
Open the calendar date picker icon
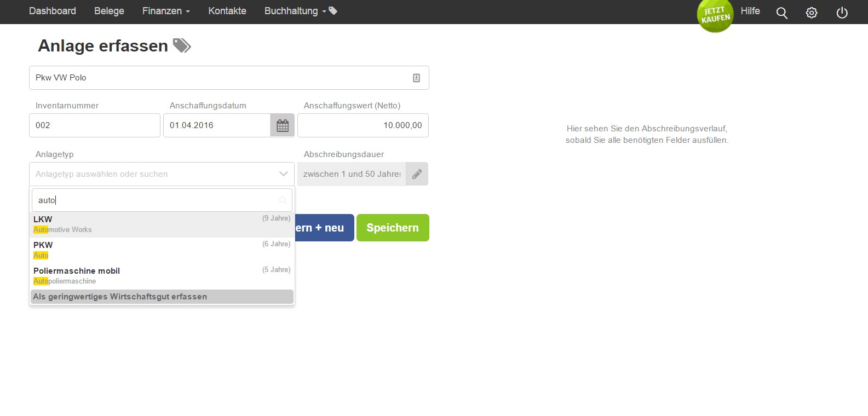pos(283,125)
